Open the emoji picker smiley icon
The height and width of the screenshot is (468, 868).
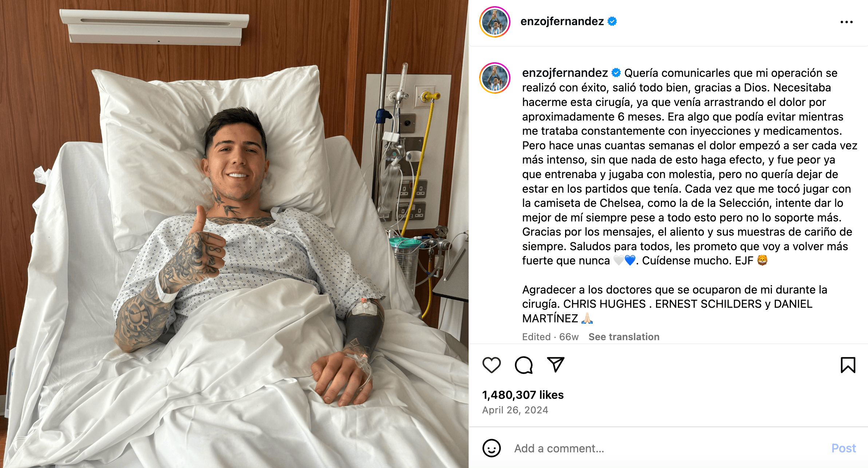click(492, 448)
